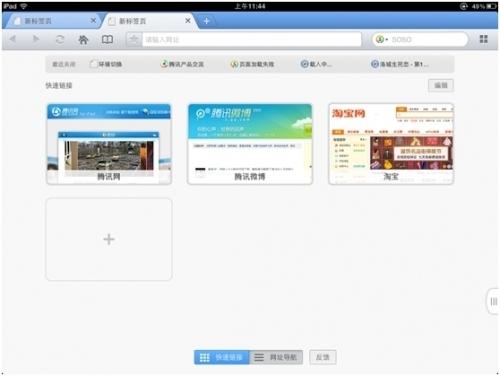The height and width of the screenshot is (376, 500).
Task: Open the 载入中... recent link
Action: tap(316, 64)
